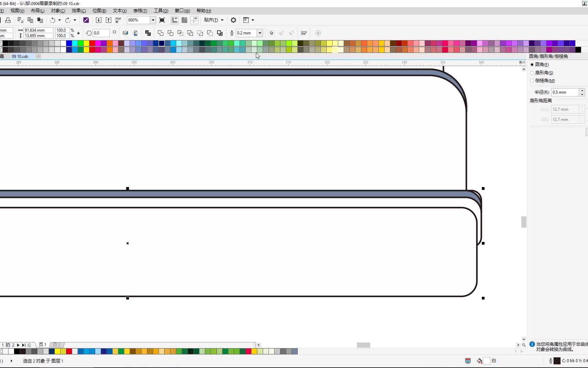Click the Align and distribute icon
The image size is (588, 368).
click(304, 33)
